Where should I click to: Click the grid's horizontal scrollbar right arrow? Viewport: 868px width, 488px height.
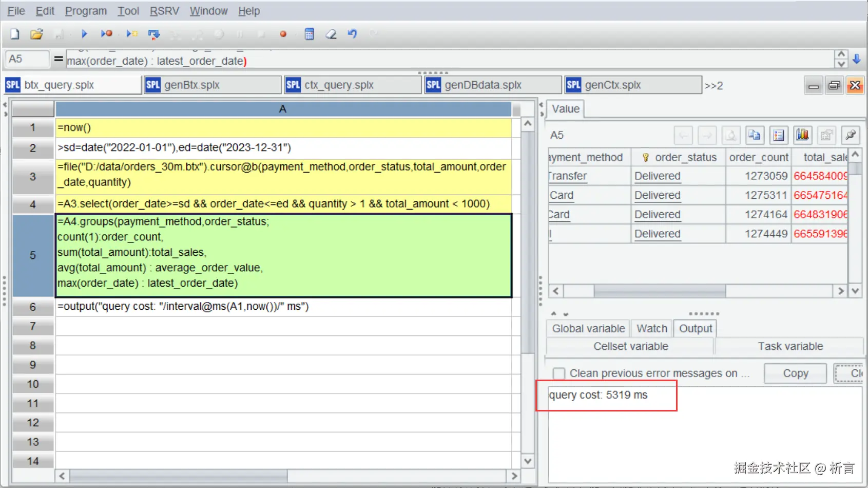(513, 476)
